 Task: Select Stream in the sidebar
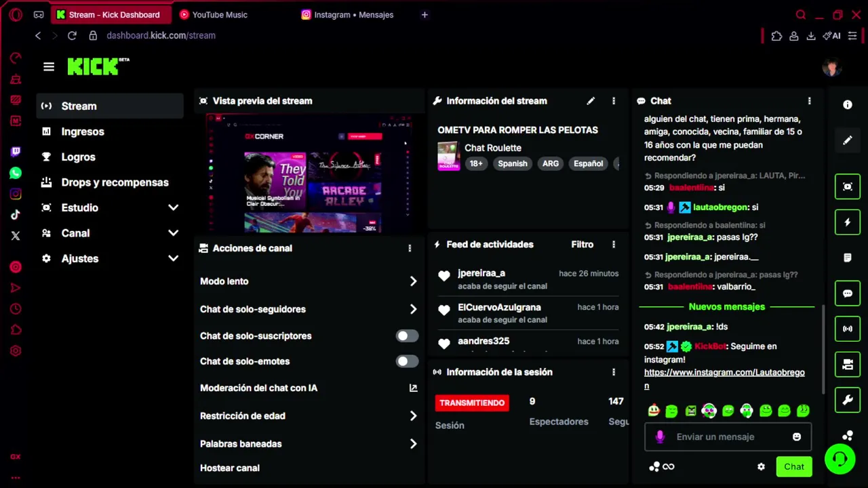(110, 106)
